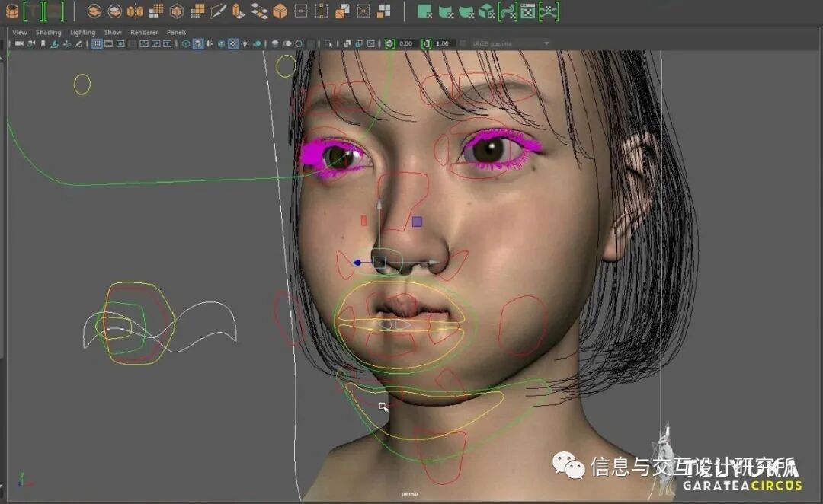
Task: Click the Cylindrical UV mapping icon
Action: [x=446, y=11]
